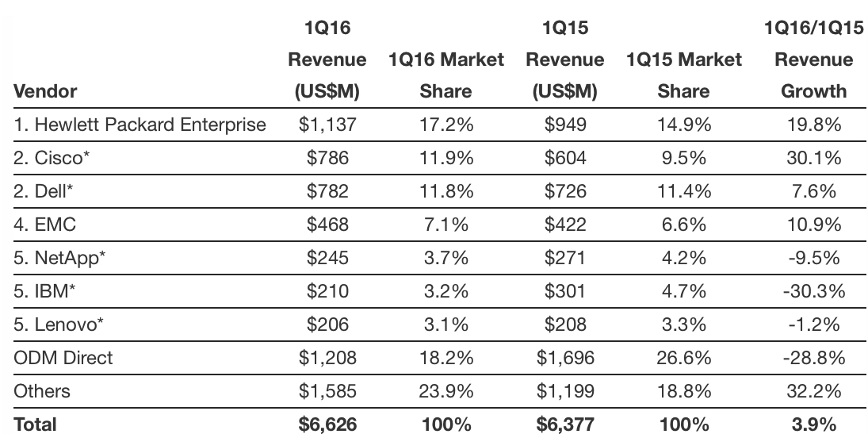The height and width of the screenshot is (434, 868).
Task: Click the EMC vendor cell
Action: [45, 225]
